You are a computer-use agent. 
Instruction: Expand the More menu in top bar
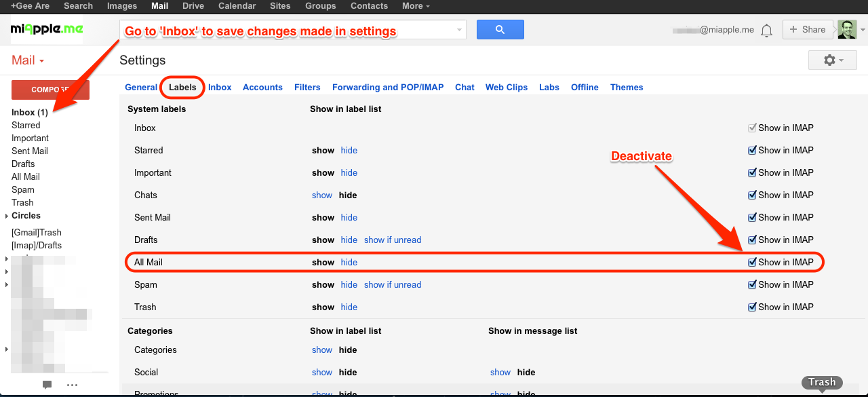(416, 6)
